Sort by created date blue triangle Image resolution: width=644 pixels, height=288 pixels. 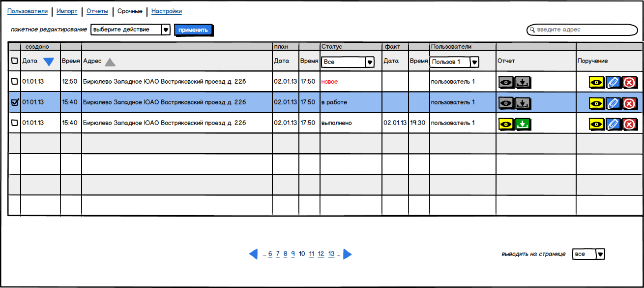click(x=49, y=62)
